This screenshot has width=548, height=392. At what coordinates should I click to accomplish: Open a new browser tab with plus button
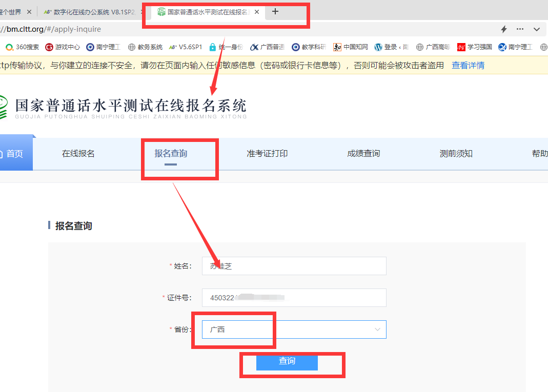[275, 11]
